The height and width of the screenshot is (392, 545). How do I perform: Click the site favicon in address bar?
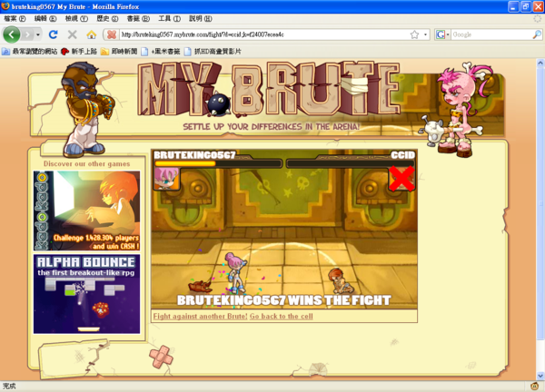tap(112, 34)
